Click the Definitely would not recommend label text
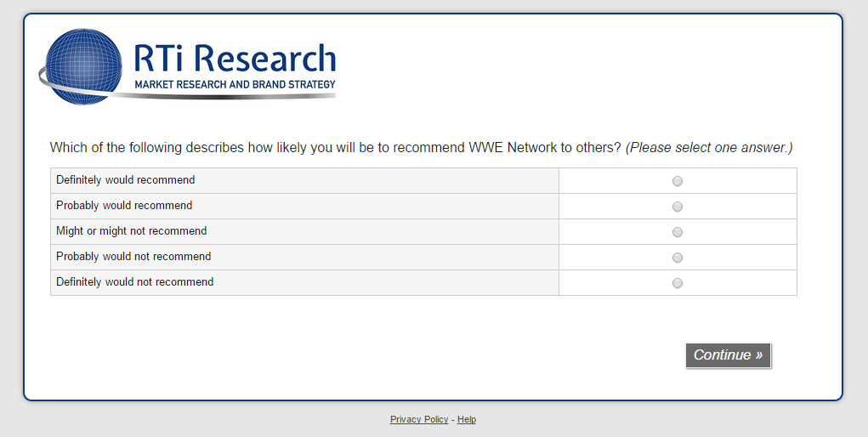Image resolution: width=868 pixels, height=437 pixels. click(x=134, y=282)
